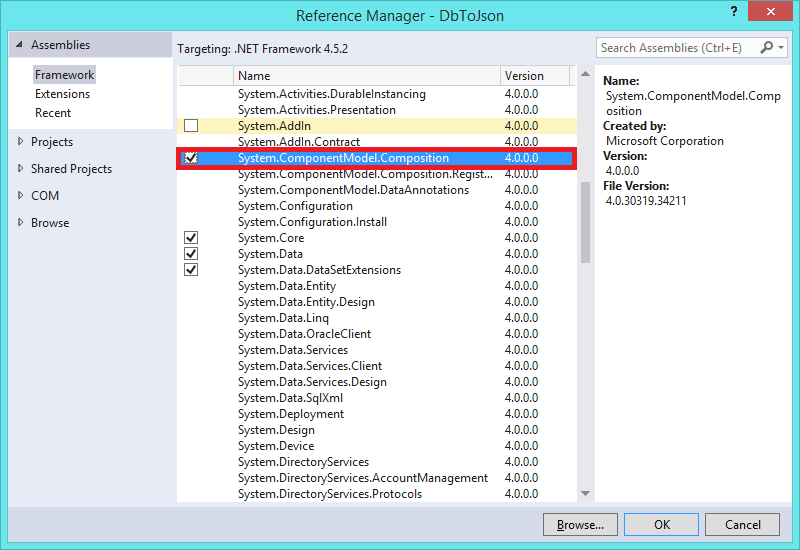This screenshot has width=800, height=550.
Task: Click the assemblies list vertical scrollbar
Action: [585, 220]
